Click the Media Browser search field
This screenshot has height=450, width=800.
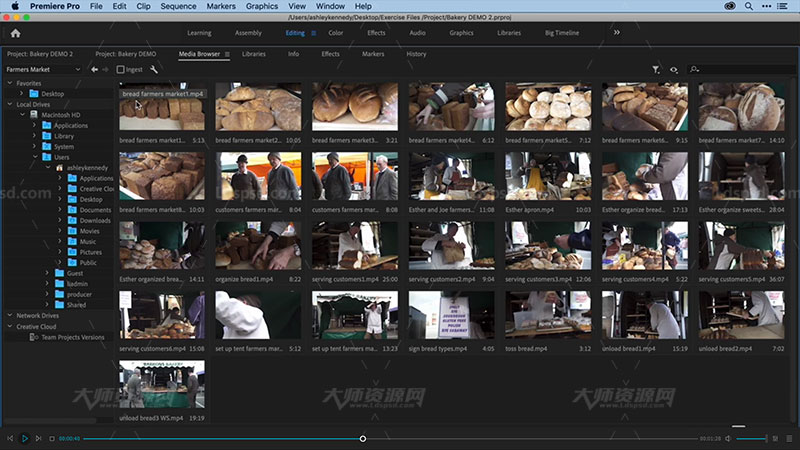pyautogui.click(x=742, y=69)
